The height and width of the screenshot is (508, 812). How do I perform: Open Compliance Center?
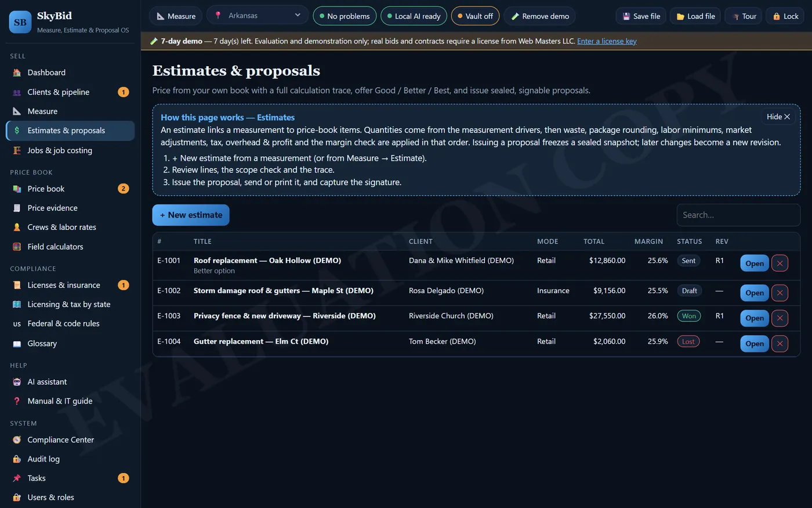tap(70, 439)
